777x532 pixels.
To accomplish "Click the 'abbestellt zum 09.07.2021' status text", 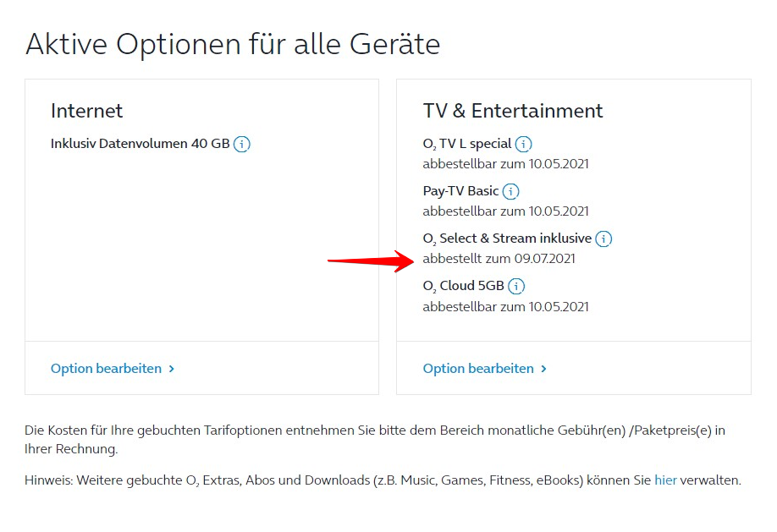I will pyautogui.click(x=499, y=259).
